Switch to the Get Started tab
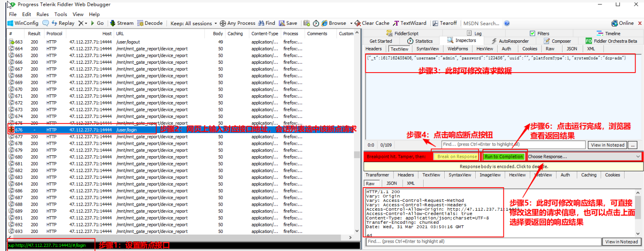 point(381,41)
